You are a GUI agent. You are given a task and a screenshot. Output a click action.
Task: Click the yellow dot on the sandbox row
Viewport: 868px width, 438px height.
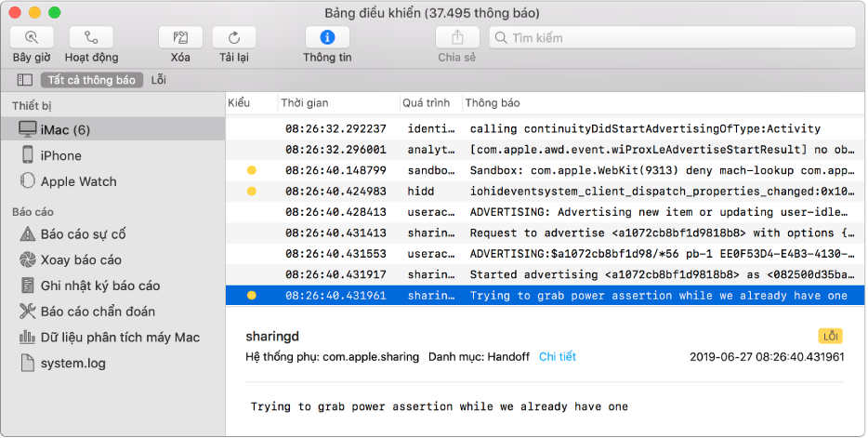pos(251,170)
